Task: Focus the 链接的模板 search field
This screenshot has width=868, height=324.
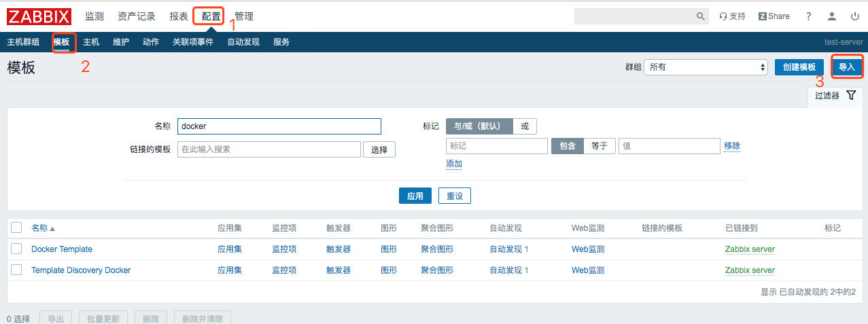Action: tap(269, 149)
